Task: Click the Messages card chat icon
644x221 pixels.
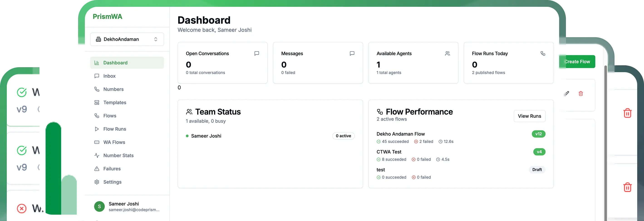Action: [x=352, y=54]
